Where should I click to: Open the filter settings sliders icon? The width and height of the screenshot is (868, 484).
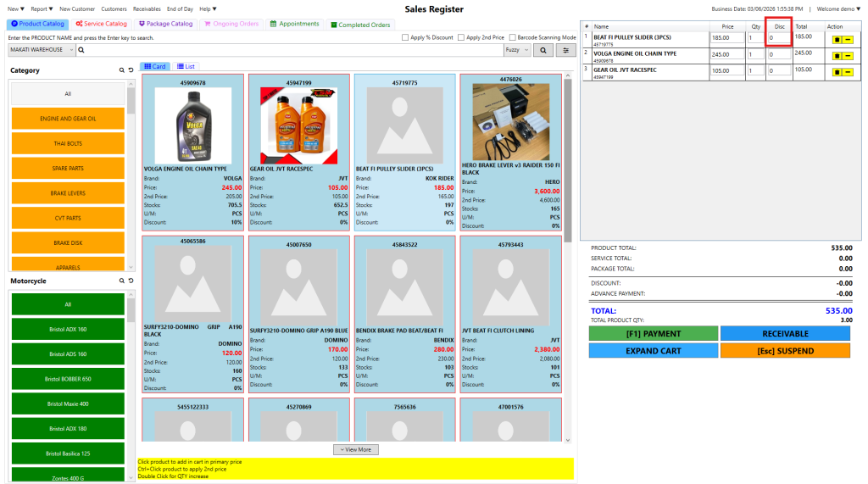(x=566, y=50)
